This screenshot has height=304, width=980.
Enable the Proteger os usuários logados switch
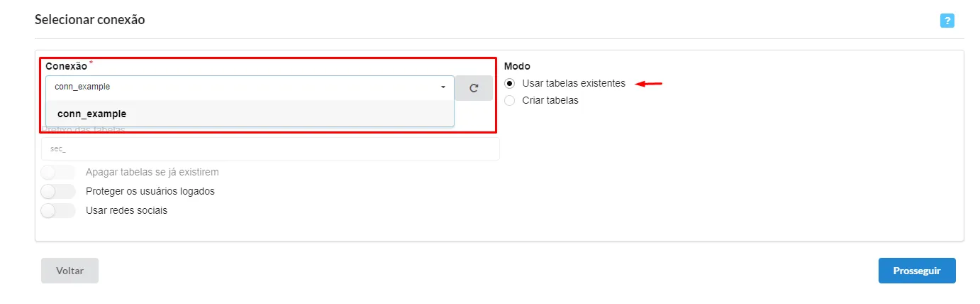point(58,191)
